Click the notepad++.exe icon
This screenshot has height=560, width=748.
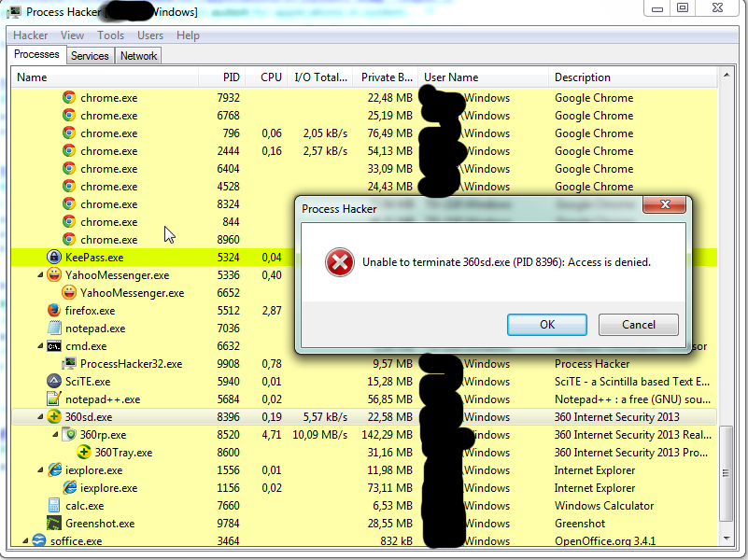coord(54,399)
